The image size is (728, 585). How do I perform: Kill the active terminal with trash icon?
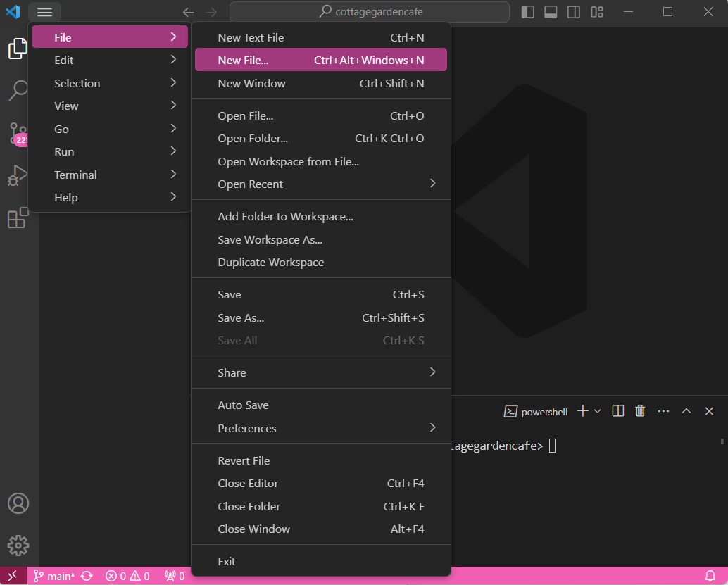[x=640, y=411]
